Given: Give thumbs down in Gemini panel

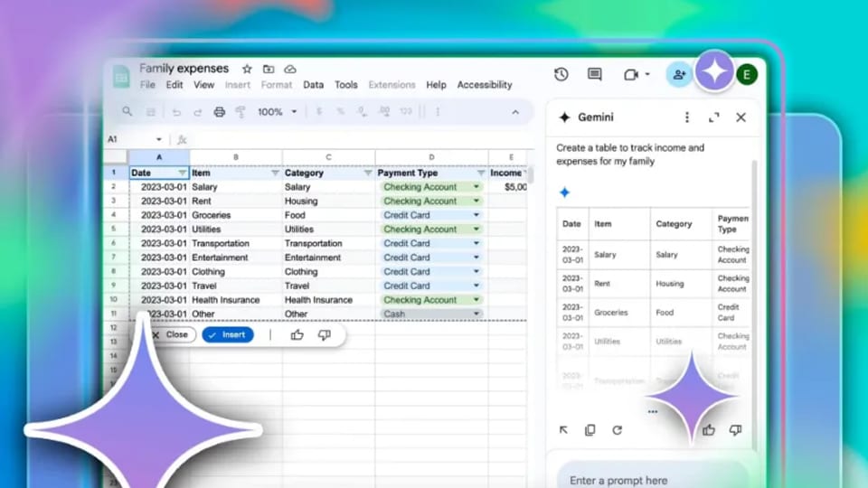Looking at the screenshot, I should [x=735, y=430].
